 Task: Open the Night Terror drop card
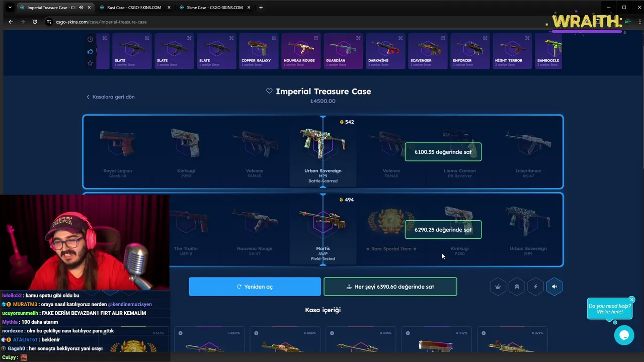pos(512,51)
